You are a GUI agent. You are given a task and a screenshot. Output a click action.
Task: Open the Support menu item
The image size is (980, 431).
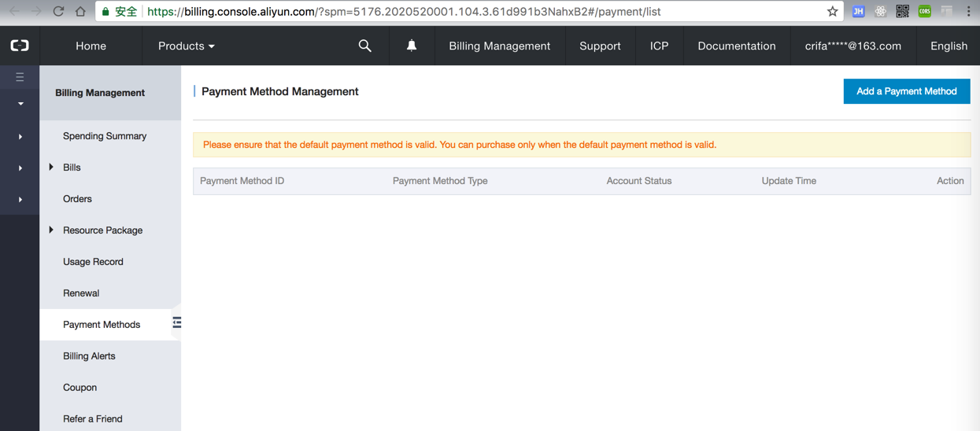pos(600,46)
